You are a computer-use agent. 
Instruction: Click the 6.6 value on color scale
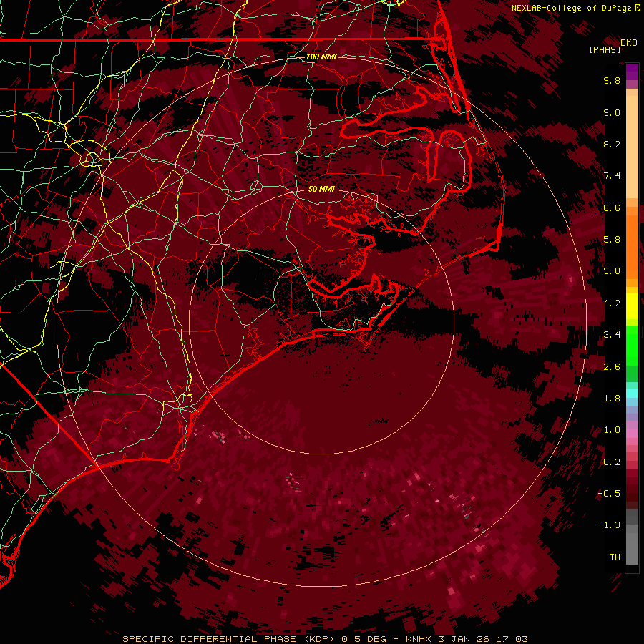point(612,208)
